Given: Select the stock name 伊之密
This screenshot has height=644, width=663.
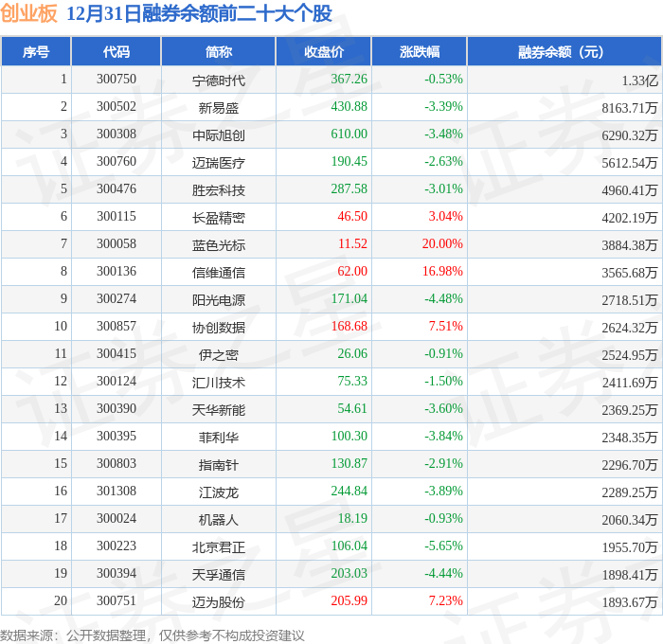Looking at the screenshot, I should (x=219, y=355).
